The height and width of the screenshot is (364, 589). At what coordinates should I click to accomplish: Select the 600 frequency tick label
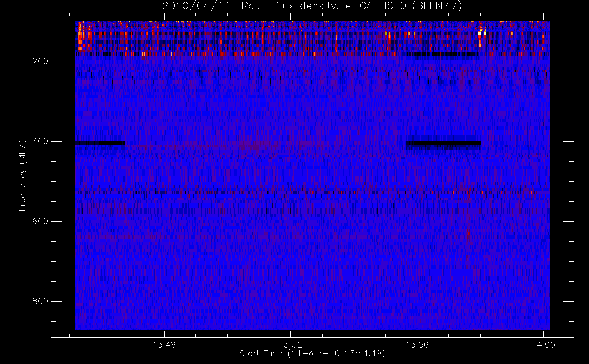pos(40,221)
